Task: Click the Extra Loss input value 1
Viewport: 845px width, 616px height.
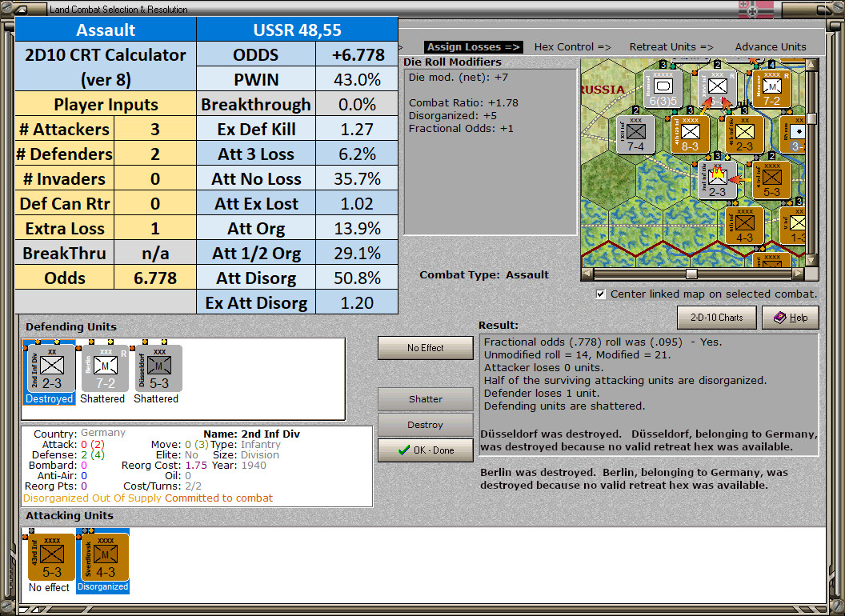Action: tap(154, 228)
